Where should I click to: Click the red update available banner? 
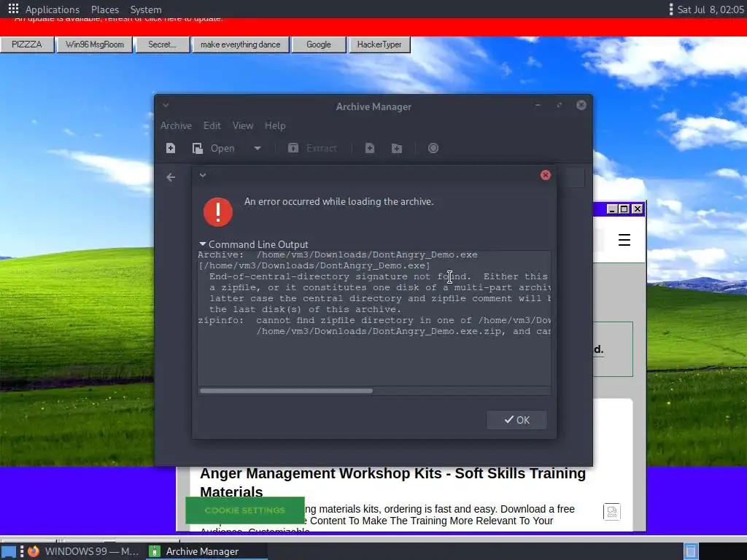[373, 27]
